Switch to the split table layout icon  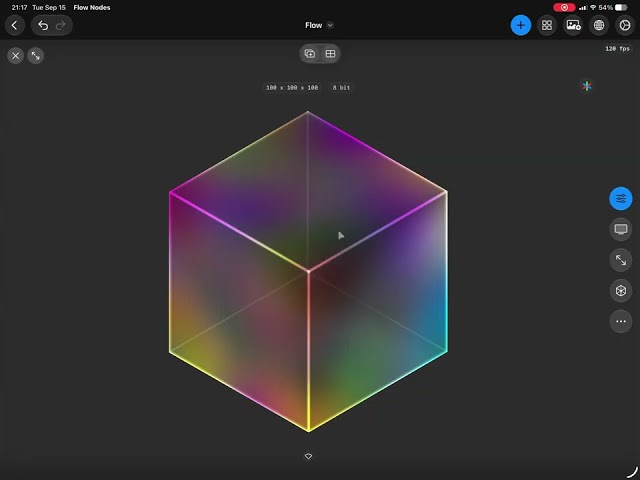click(x=330, y=53)
